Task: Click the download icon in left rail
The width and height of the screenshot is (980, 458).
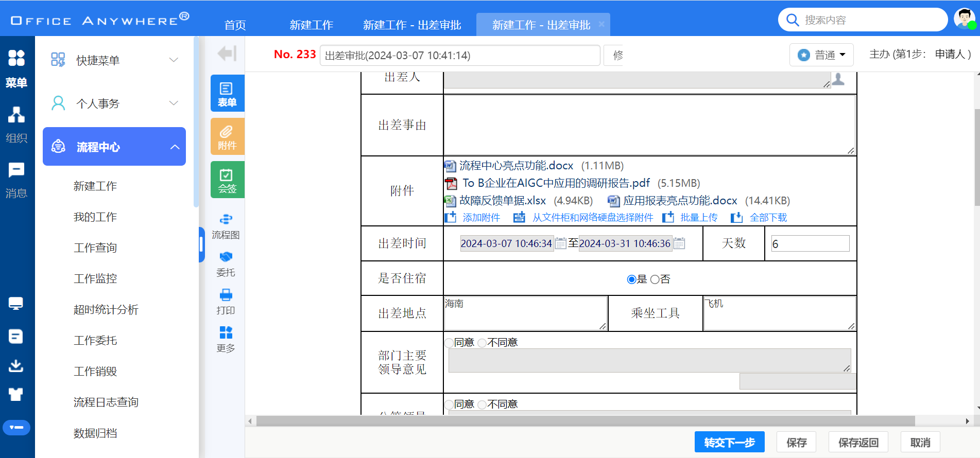Action: pos(16,366)
